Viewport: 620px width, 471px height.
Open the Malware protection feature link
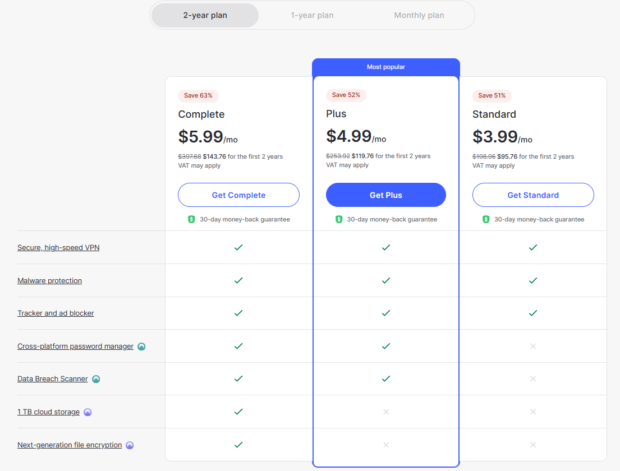[50, 280]
